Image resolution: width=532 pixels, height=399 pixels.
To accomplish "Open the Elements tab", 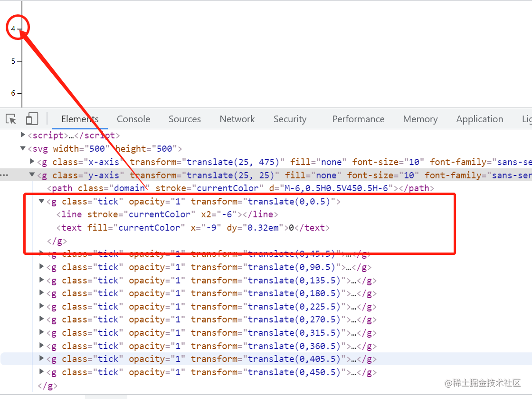I will click(x=80, y=119).
